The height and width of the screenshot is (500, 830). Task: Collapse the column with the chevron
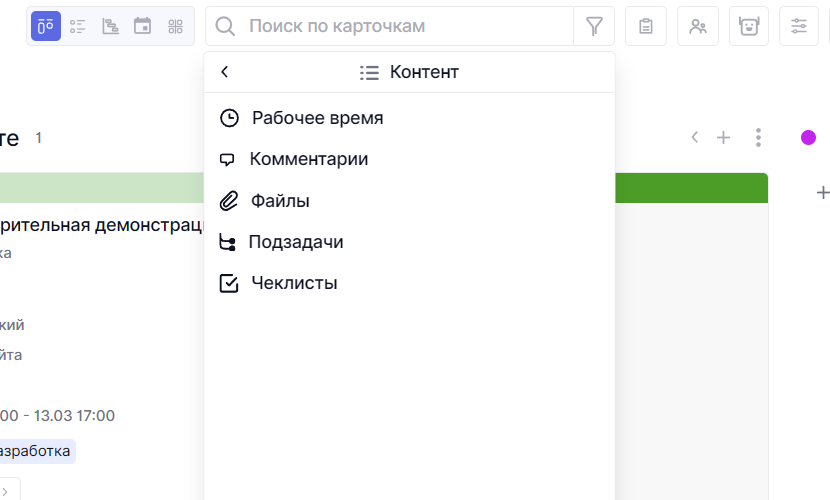(x=694, y=137)
